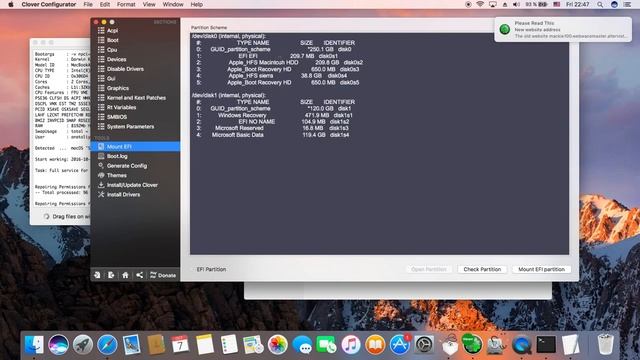Open the Apple menu

click(x=11, y=4)
